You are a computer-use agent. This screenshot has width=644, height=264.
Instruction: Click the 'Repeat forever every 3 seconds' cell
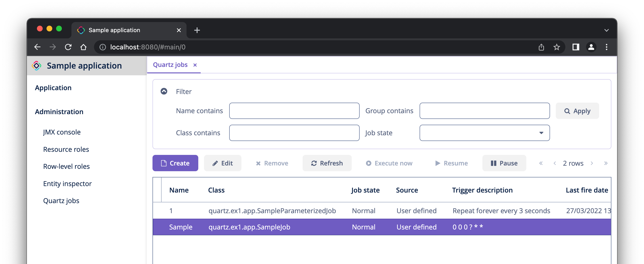pyautogui.click(x=501, y=211)
